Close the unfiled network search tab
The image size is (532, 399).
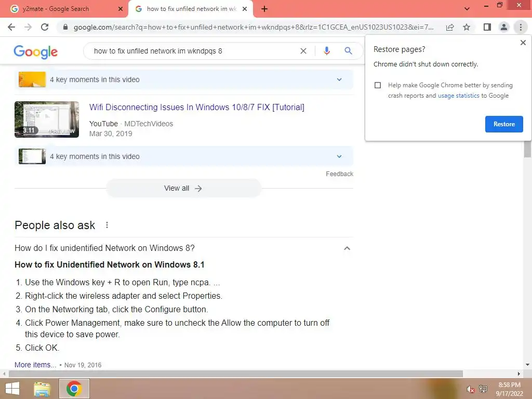point(245,9)
